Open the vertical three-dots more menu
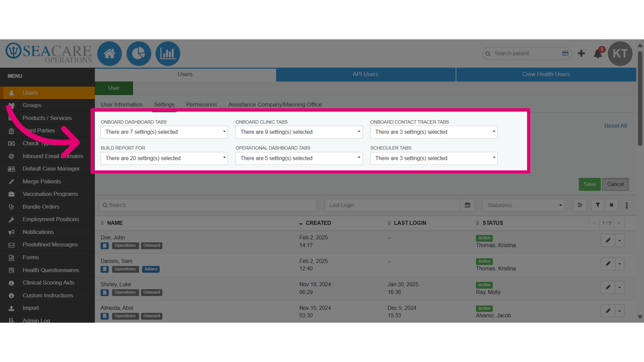The height and width of the screenshot is (362, 644). point(627,205)
